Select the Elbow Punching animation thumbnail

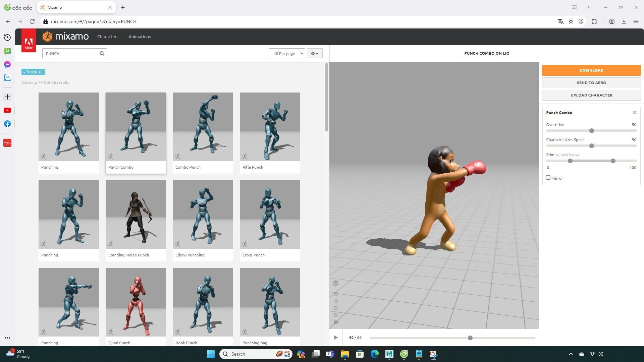(203, 215)
